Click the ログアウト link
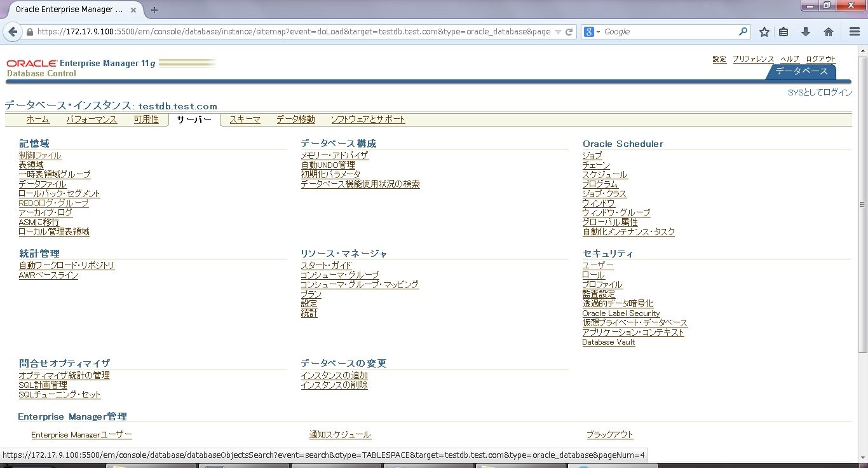Image resolution: width=868 pixels, height=468 pixels. click(x=820, y=59)
